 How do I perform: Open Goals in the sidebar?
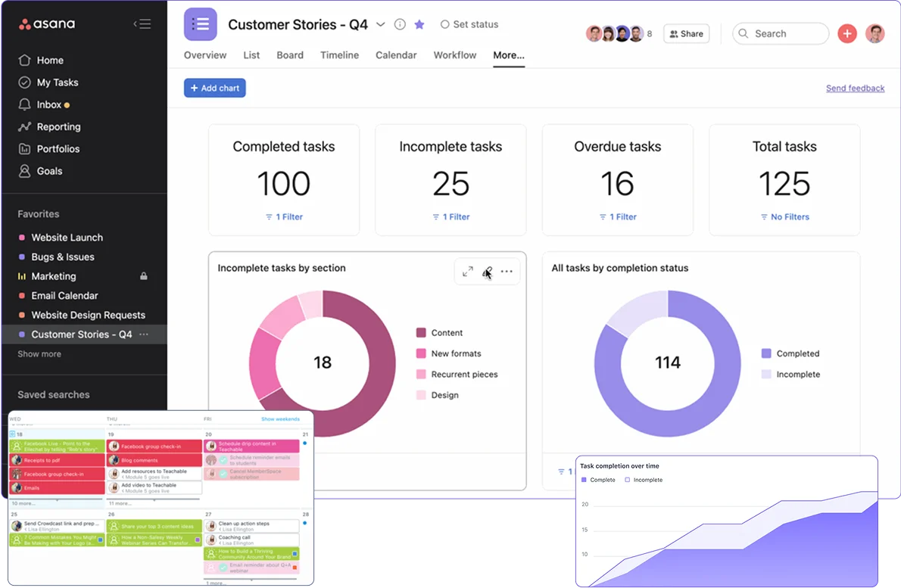click(x=40, y=171)
